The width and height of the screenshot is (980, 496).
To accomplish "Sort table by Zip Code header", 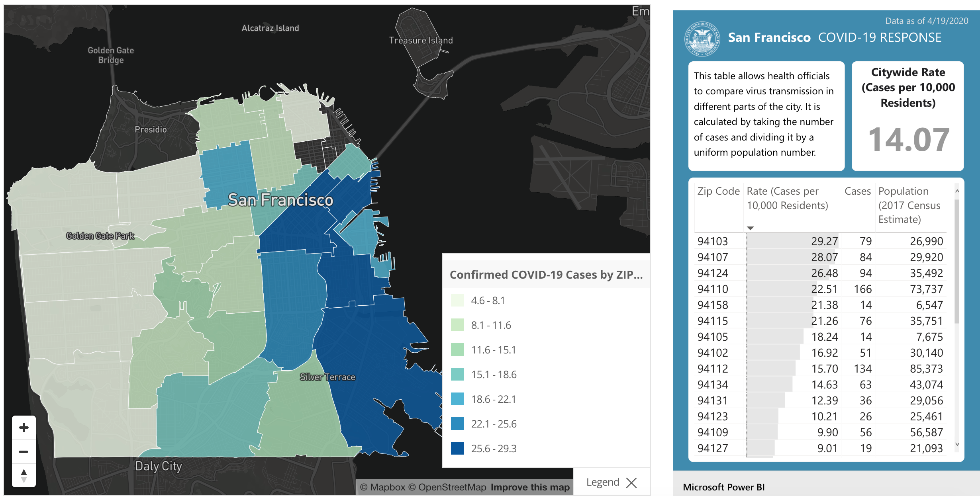I will click(x=718, y=191).
